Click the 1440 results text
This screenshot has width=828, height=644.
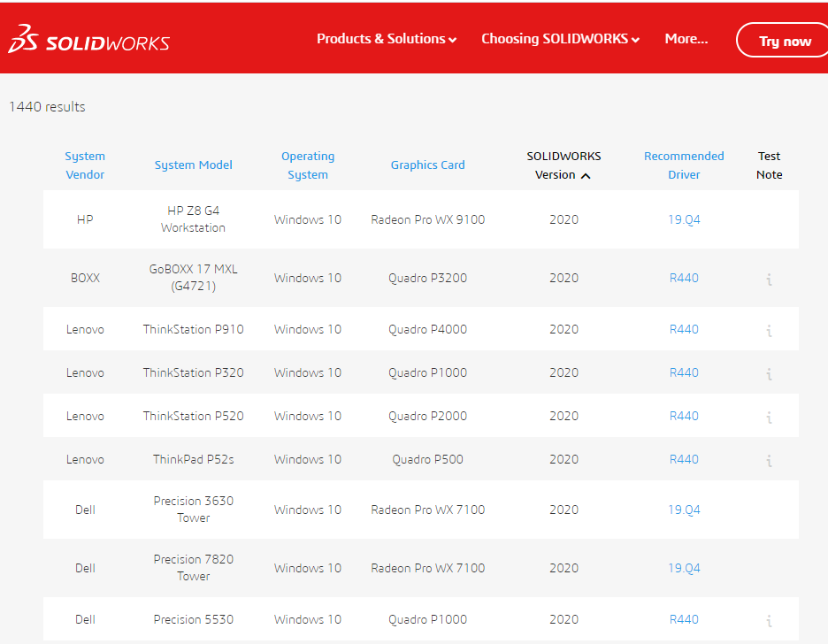click(47, 107)
